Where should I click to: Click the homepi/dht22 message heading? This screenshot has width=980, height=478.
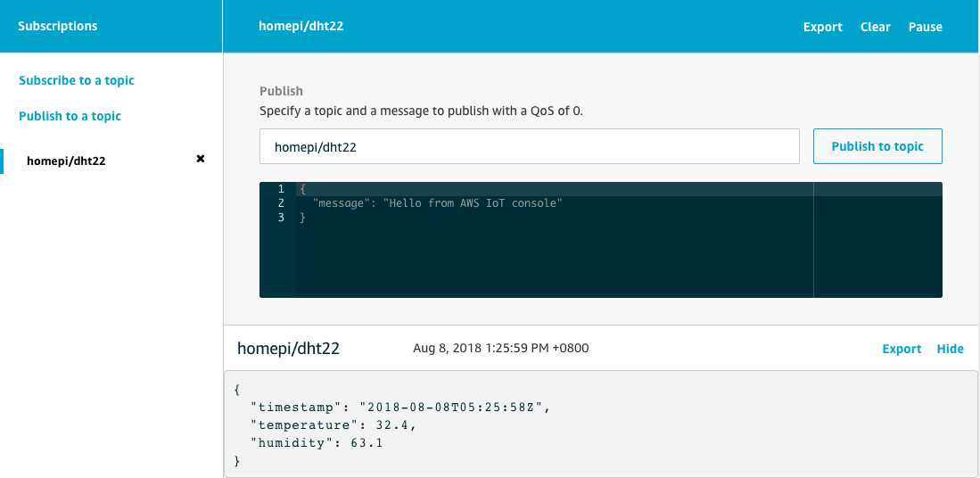point(288,349)
